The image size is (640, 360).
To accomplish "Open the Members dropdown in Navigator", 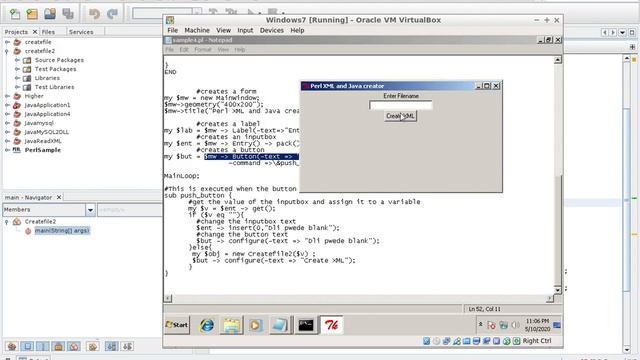I will pos(90,210).
